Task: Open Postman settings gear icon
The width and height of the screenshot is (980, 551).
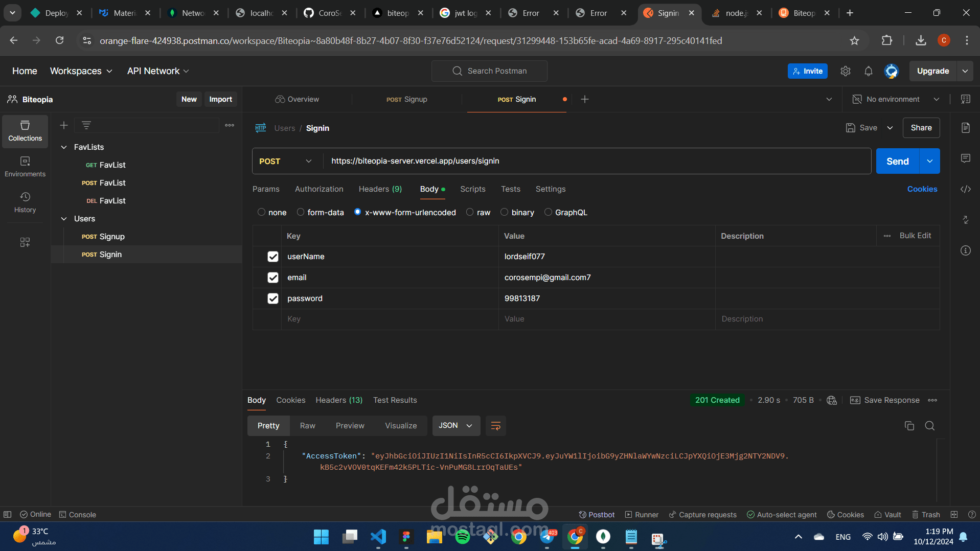Action: (846, 71)
